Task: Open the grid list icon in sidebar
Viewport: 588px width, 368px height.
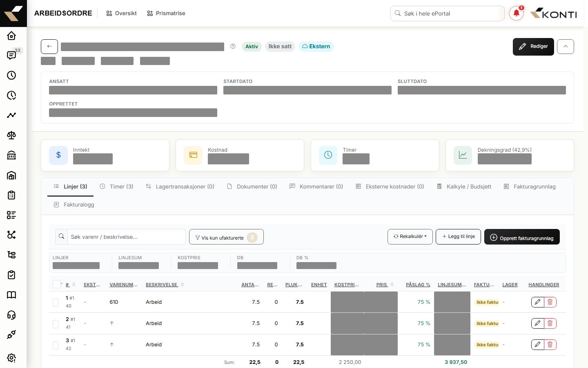Action: tap(11, 215)
